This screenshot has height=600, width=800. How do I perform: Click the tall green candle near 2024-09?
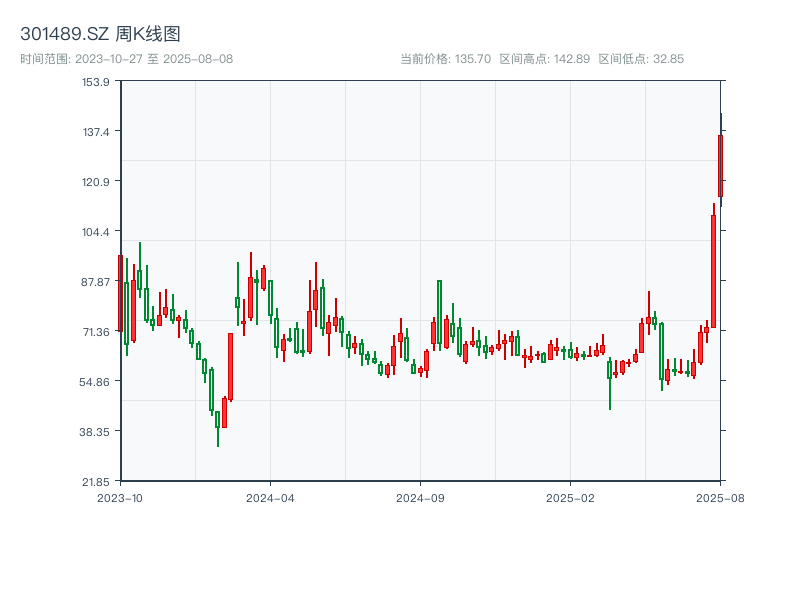(439, 312)
